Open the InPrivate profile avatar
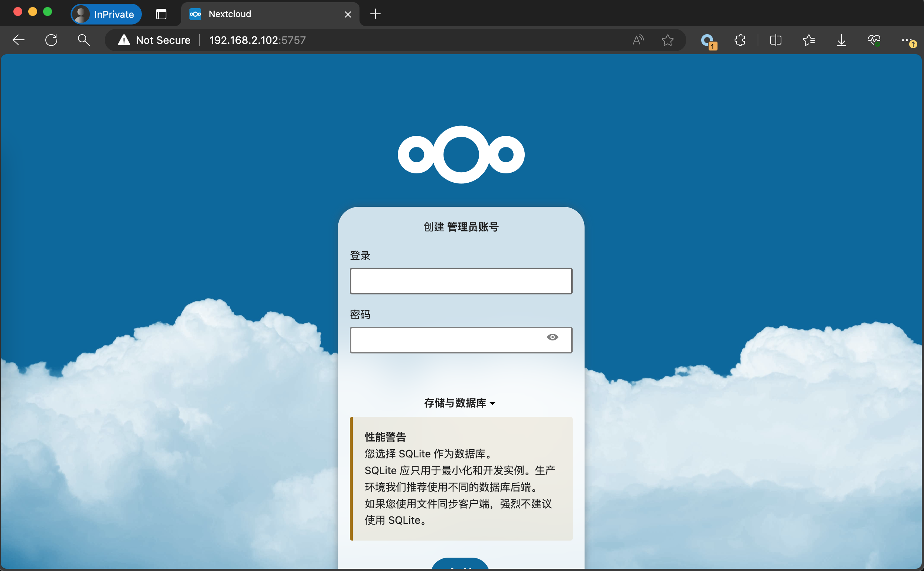 81,14
